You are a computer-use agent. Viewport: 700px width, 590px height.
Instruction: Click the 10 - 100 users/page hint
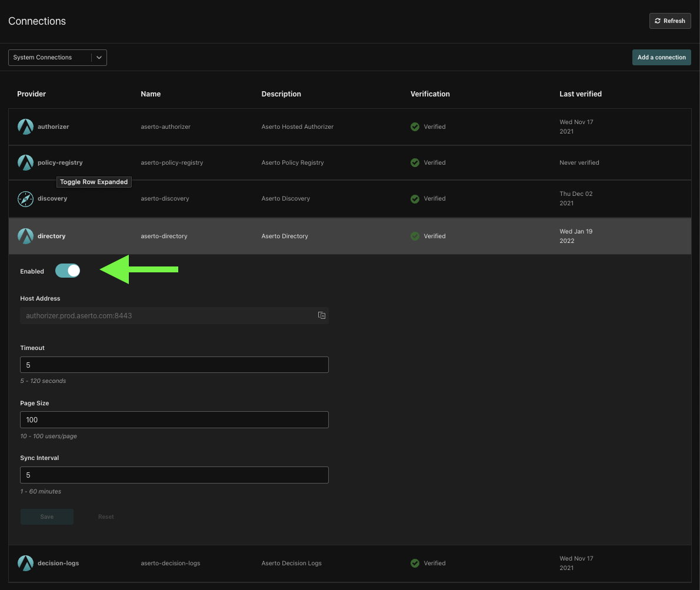(x=48, y=436)
